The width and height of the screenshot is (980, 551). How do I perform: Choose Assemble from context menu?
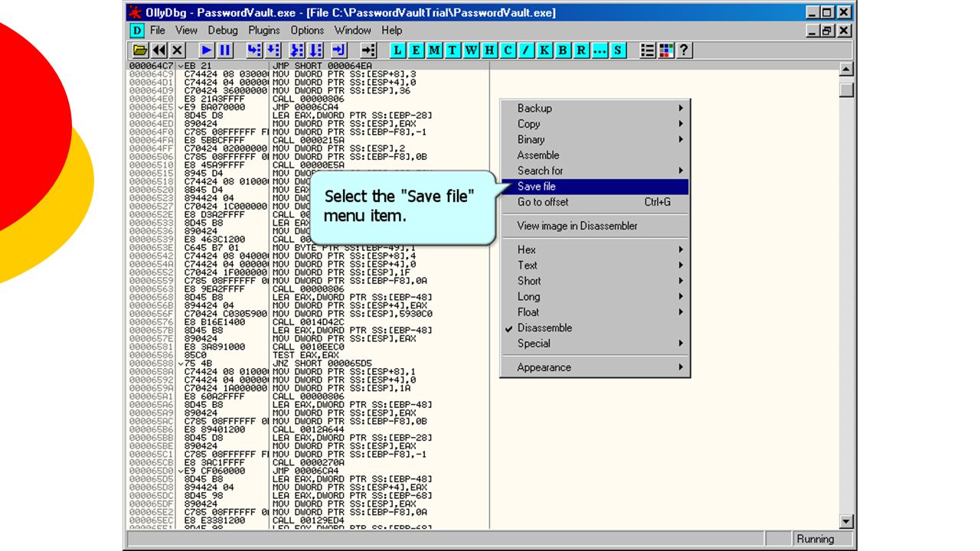[x=595, y=155]
